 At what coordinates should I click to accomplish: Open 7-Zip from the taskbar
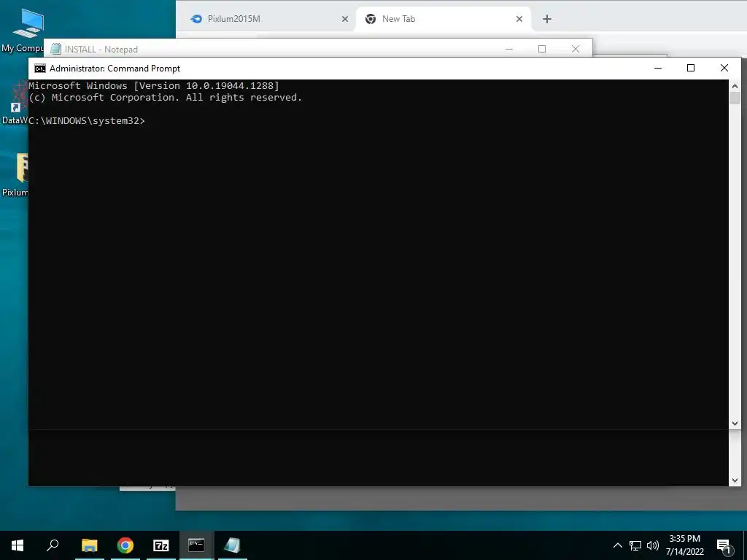tap(161, 545)
